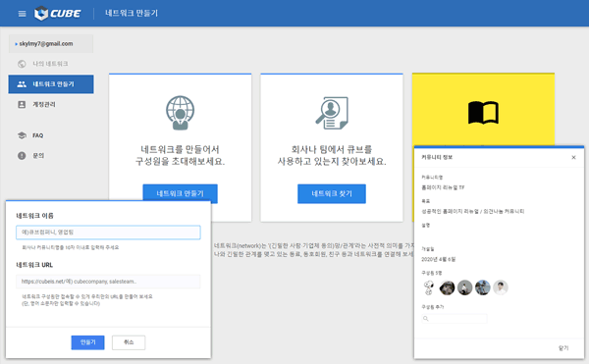This screenshot has width=589, height=364.
Task: Click the text 회사나 팀에서 큐브를 사용하고 있는지 찾아보세요
Action: tap(332, 155)
